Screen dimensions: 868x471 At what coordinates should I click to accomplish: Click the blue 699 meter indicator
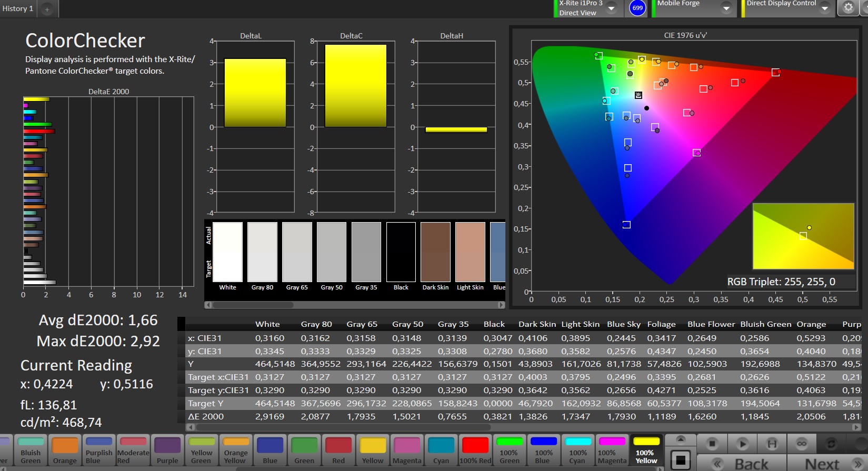(x=637, y=8)
